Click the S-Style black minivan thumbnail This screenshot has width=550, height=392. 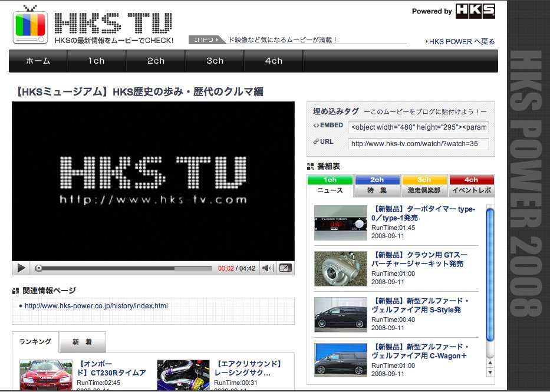[x=341, y=315]
